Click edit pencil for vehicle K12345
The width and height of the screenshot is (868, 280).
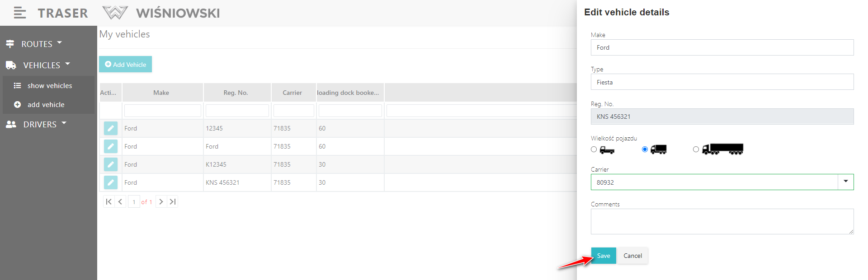tap(110, 164)
